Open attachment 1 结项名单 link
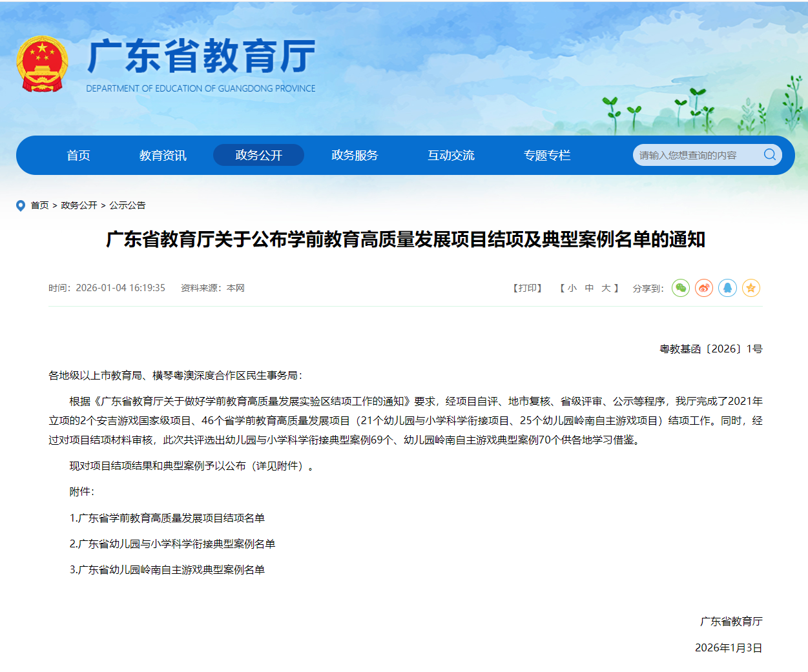The height and width of the screenshot is (672, 808). pyautogui.click(x=167, y=518)
